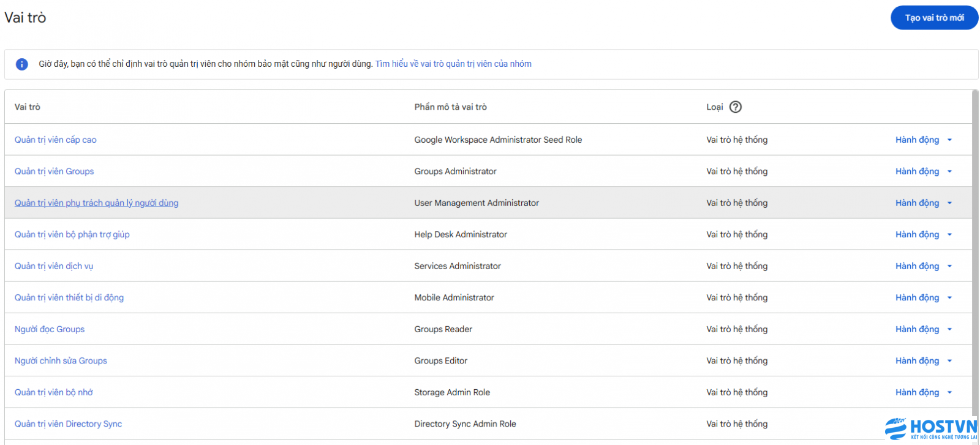
Task: Open Quản trị viên dịch vụ role
Action: [x=54, y=266]
